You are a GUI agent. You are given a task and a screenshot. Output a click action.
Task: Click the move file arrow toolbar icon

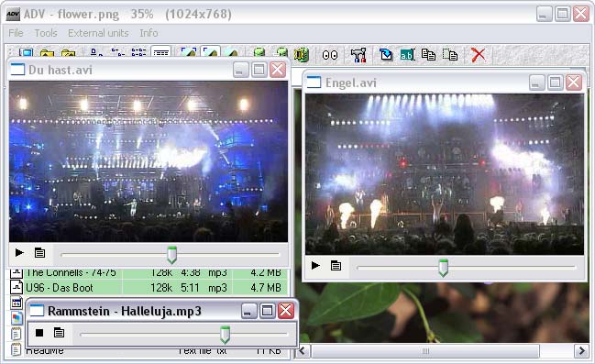(x=386, y=55)
